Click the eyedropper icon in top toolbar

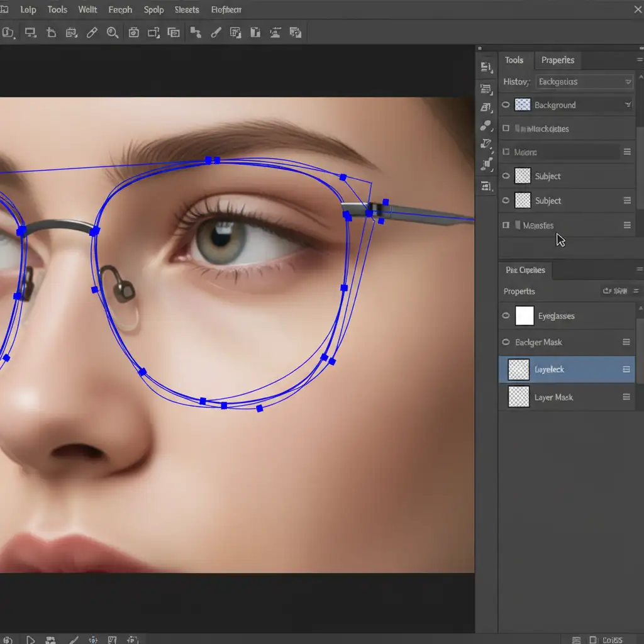tap(92, 33)
